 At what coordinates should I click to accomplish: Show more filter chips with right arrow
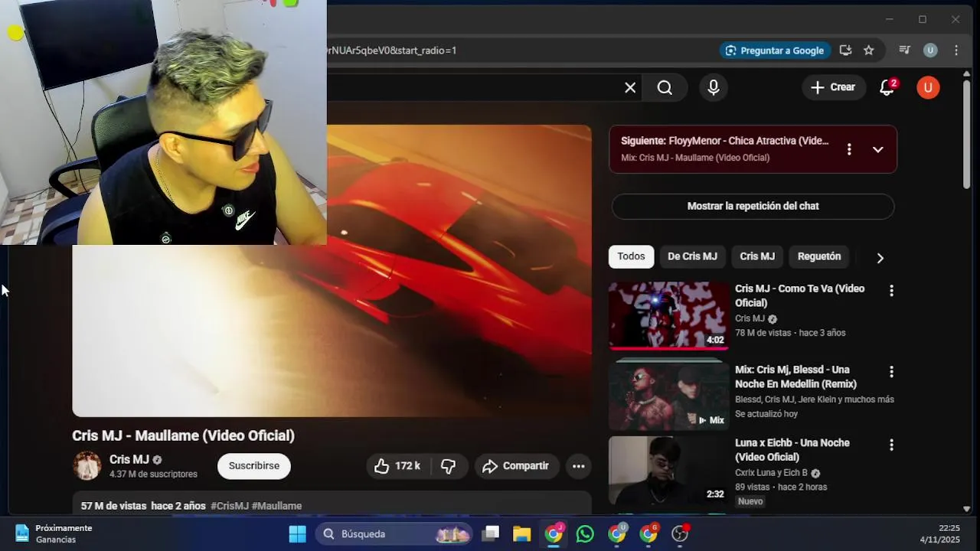pos(880,258)
